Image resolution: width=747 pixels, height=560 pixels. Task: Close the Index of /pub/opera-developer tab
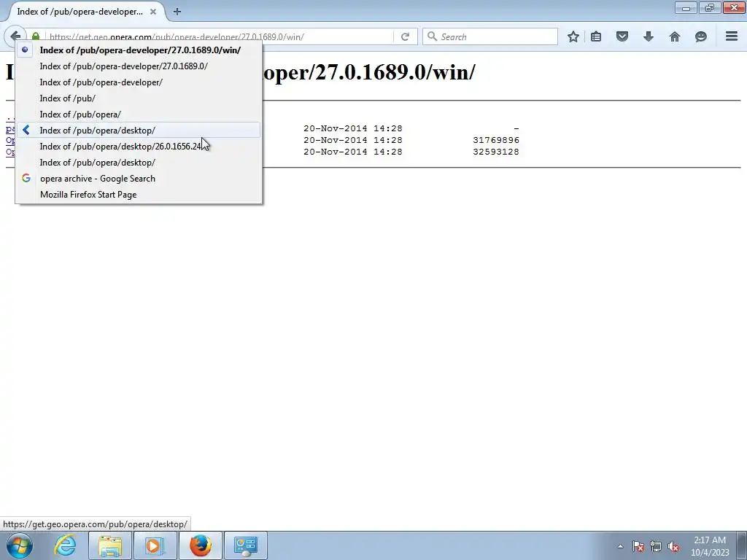point(153,12)
